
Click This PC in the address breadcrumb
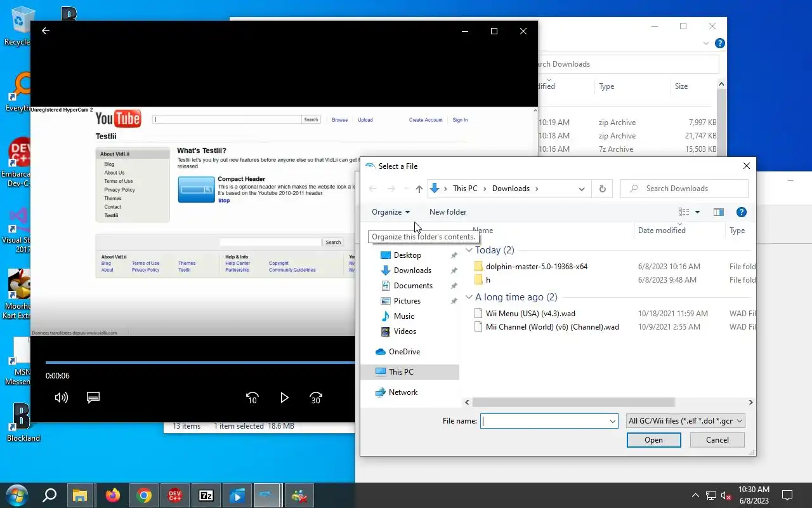(465, 189)
